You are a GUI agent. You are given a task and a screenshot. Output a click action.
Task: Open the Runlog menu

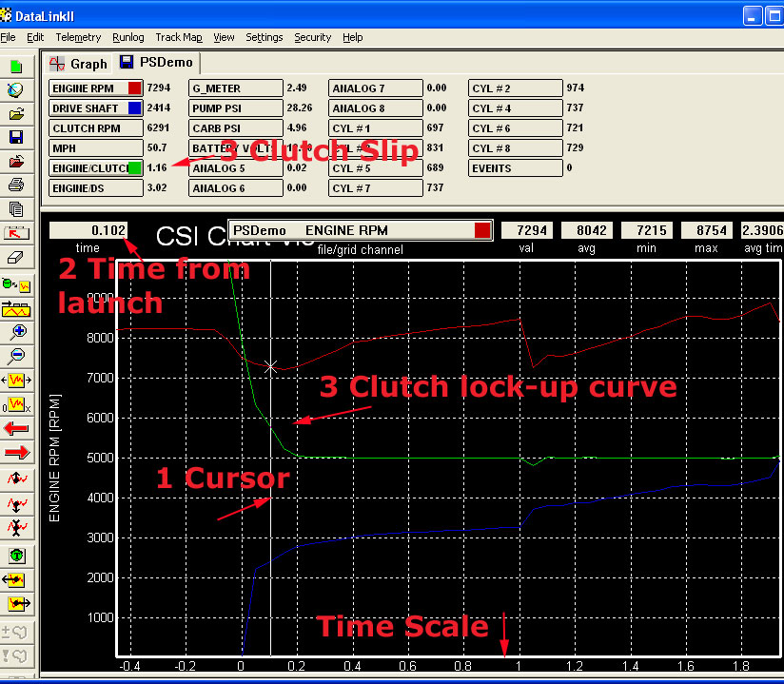click(127, 37)
